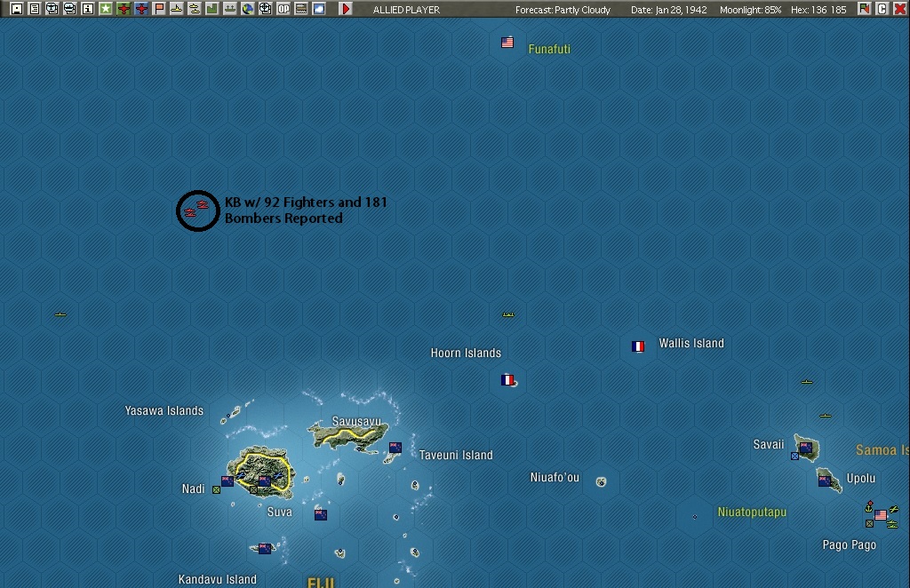Screen dimensions: 910x588
Task: Click the information 'i' toolbar icon
Action: pos(88,9)
